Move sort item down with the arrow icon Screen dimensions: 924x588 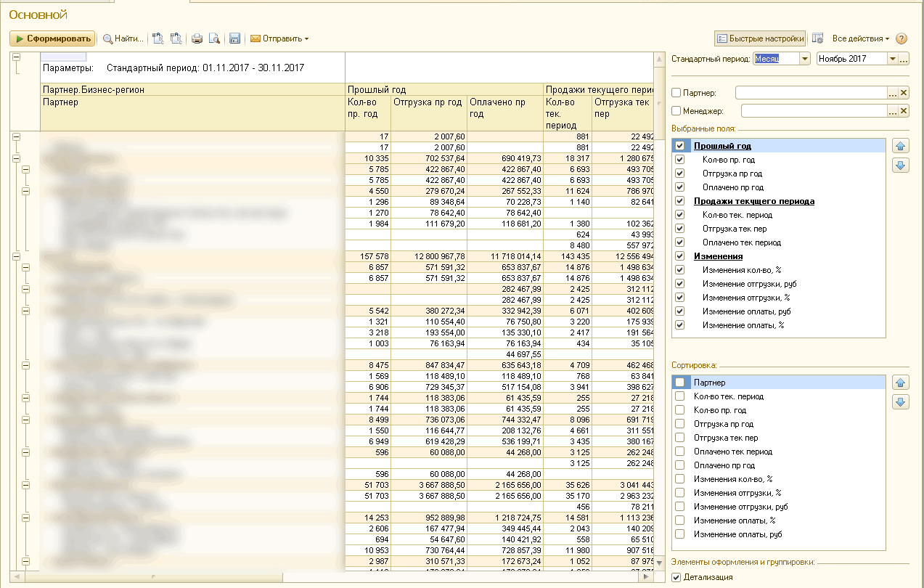point(900,402)
